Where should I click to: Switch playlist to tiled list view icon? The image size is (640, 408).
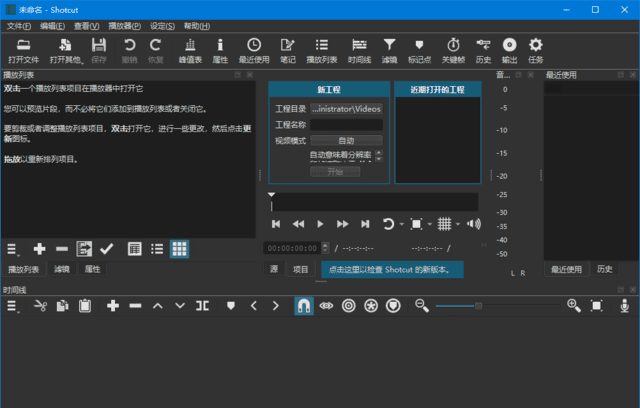tap(157, 249)
